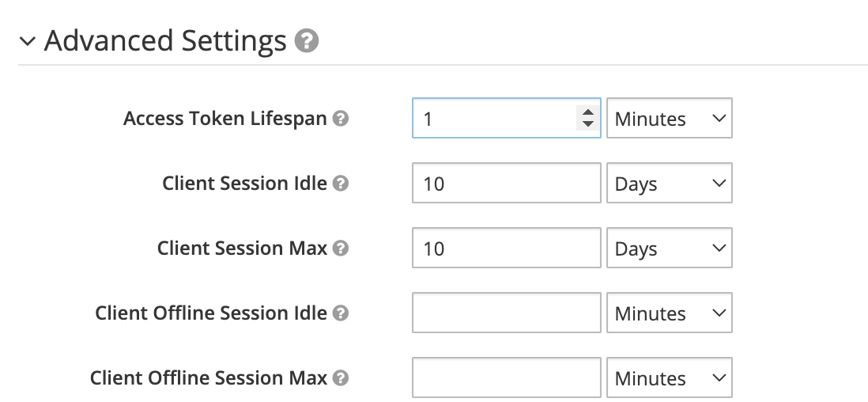Image resolution: width=868 pixels, height=402 pixels.
Task: Click the Client Session Idle value field
Action: (x=506, y=184)
